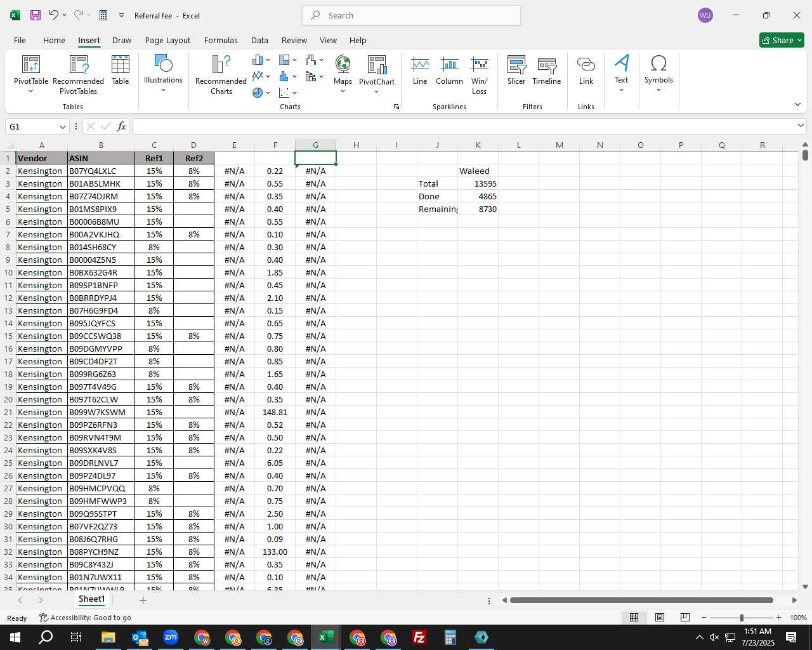Screen dimensions: 812x650
Task: Add a new sheet
Action: point(143,600)
